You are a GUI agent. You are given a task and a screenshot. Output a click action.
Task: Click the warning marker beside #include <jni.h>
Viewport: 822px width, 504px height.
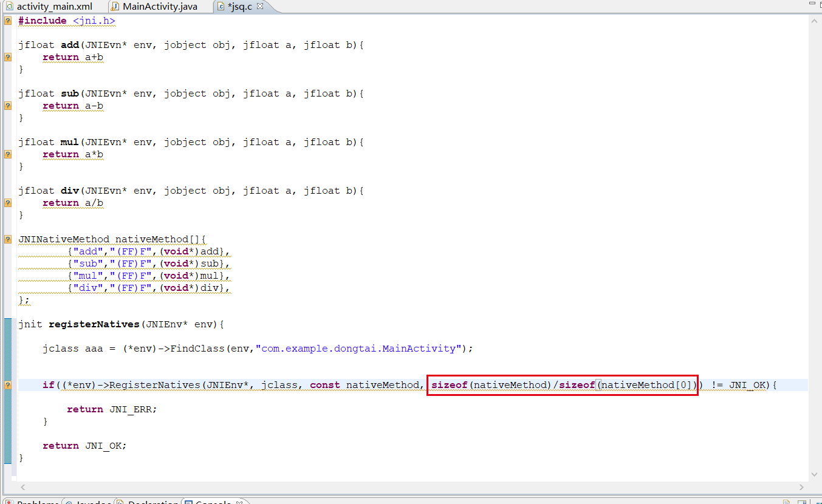[8, 21]
